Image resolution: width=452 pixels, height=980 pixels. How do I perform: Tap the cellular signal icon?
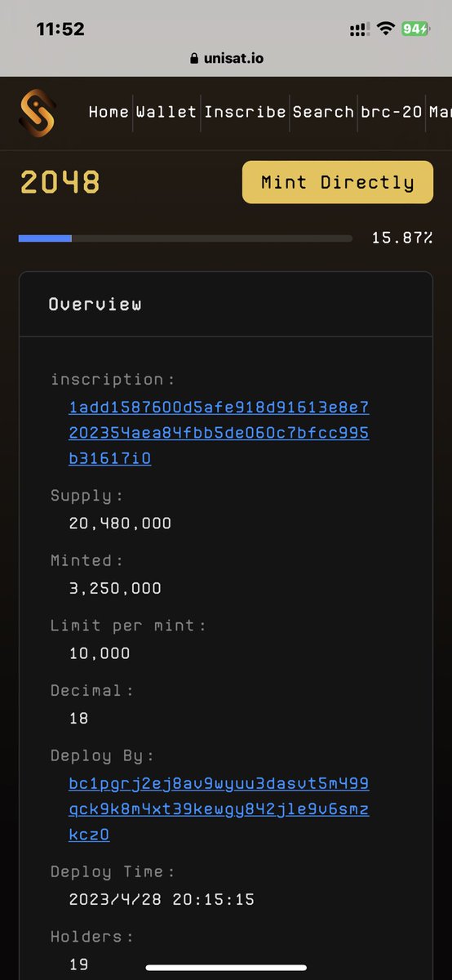359,29
